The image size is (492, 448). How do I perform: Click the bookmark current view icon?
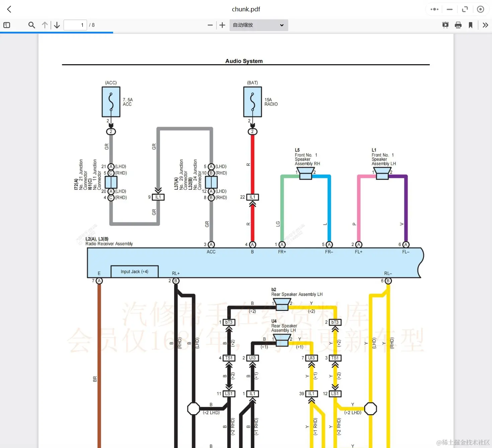471,25
